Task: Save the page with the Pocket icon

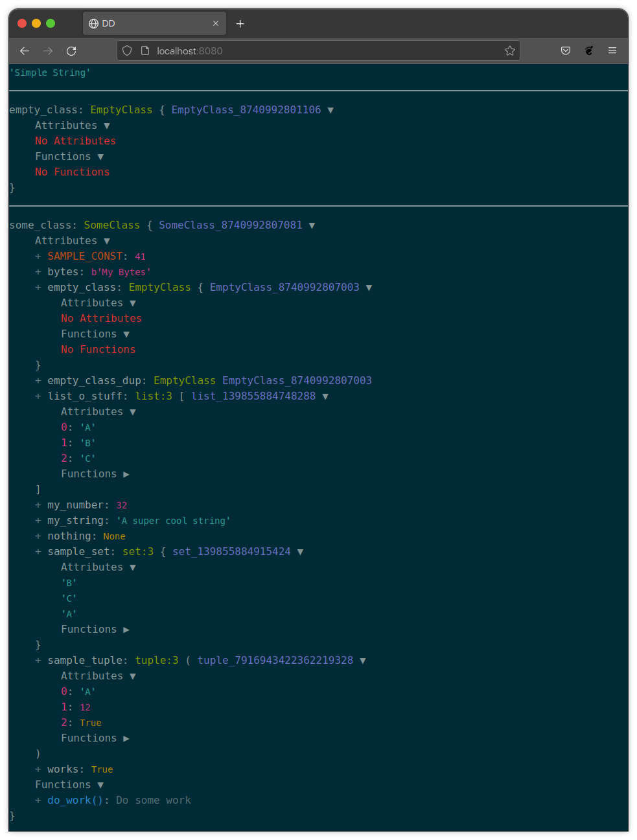Action: [565, 51]
